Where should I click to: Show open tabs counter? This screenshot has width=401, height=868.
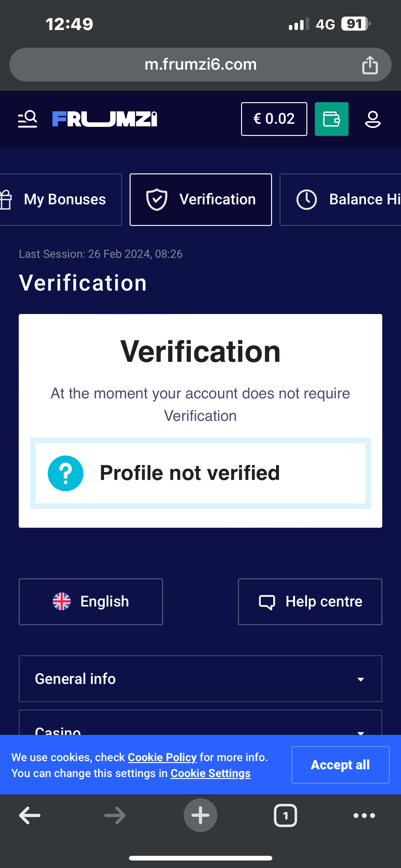point(285,816)
